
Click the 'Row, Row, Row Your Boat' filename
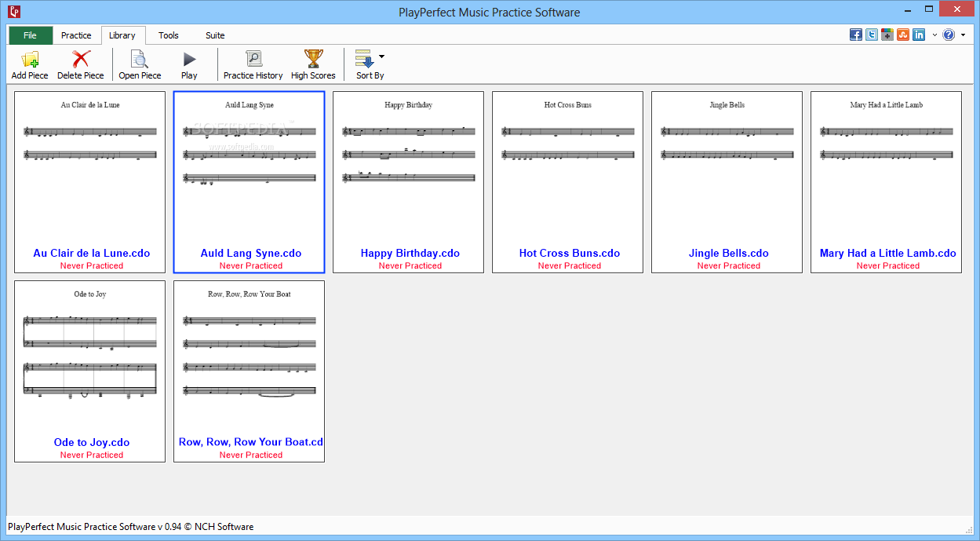click(251, 442)
